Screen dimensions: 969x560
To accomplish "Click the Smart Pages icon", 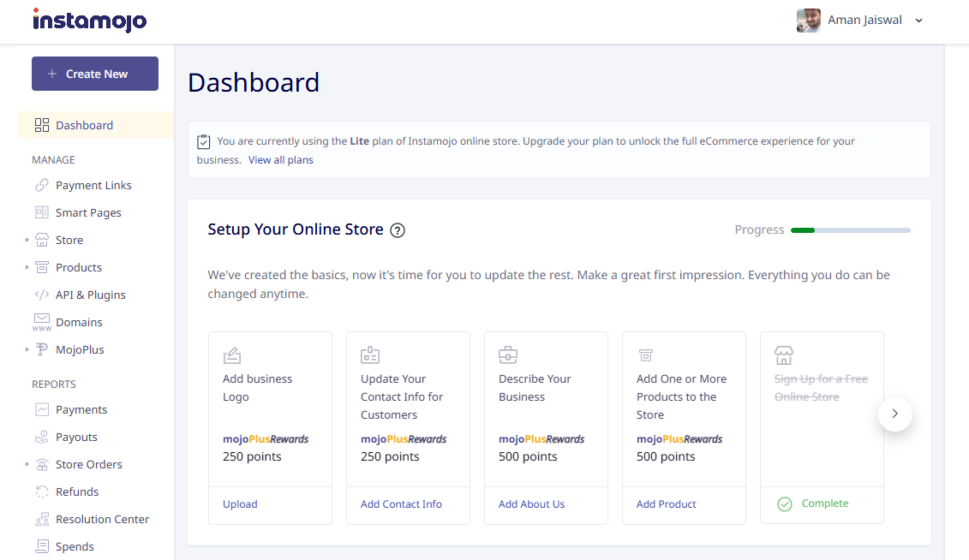I will pyautogui.click(x=42, y=212).
